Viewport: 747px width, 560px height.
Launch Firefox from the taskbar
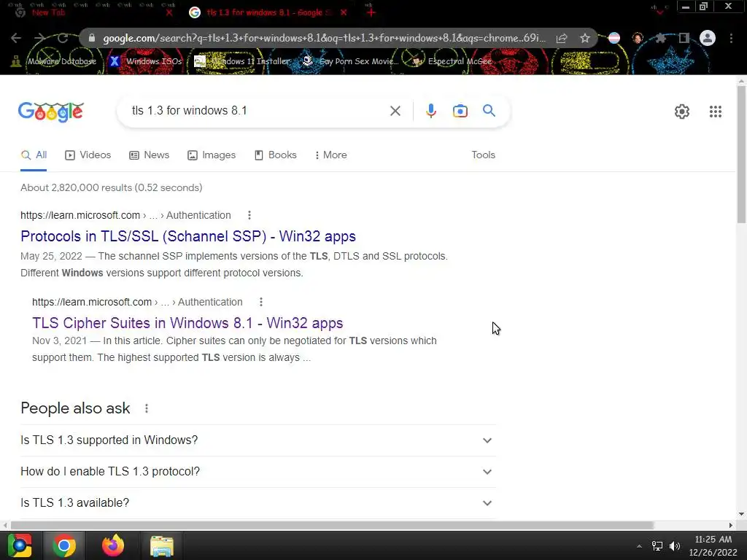(x=112, y=545)
